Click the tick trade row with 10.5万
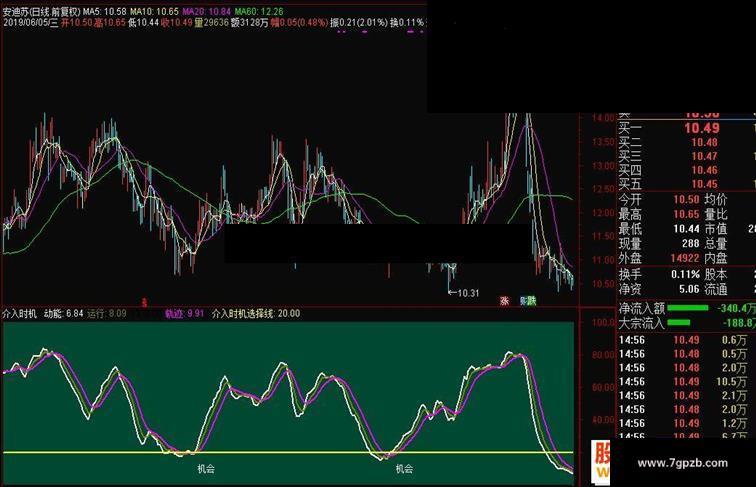756x487 pixels. (x=683, y=382)
